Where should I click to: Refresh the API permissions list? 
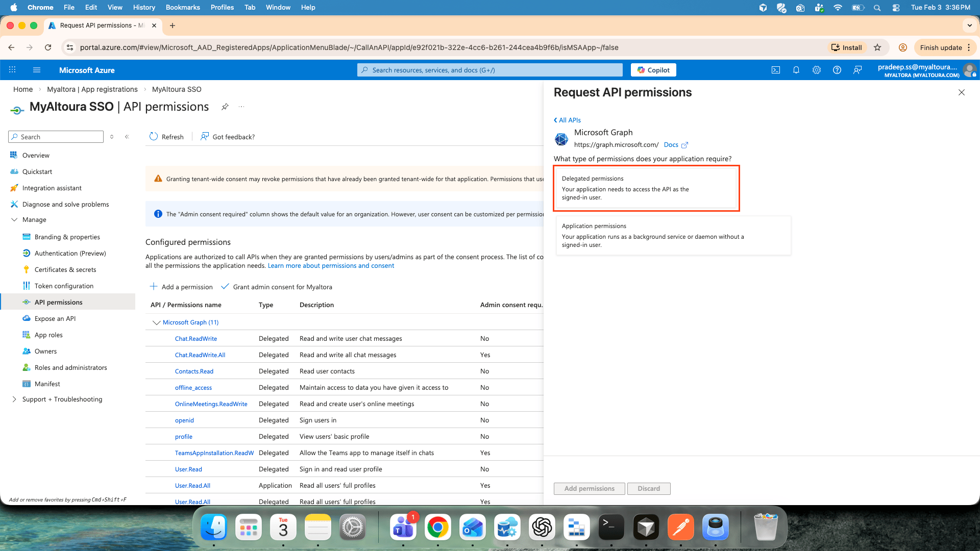[x=166, y=137]
